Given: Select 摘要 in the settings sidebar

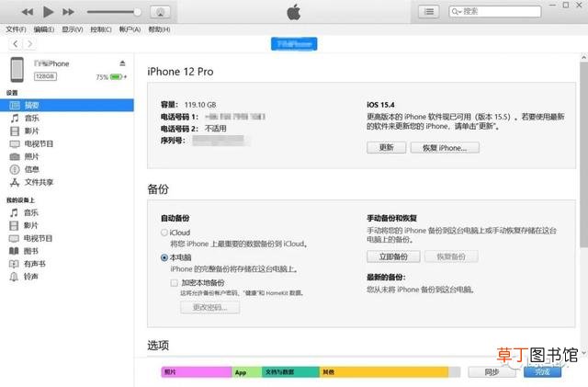Looking at the screenshot, I should pyautogui.click(x=67, y=105).
